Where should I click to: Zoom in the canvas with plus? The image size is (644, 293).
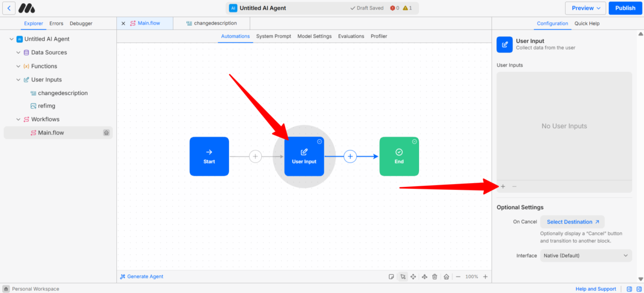(x=485, y=277)
